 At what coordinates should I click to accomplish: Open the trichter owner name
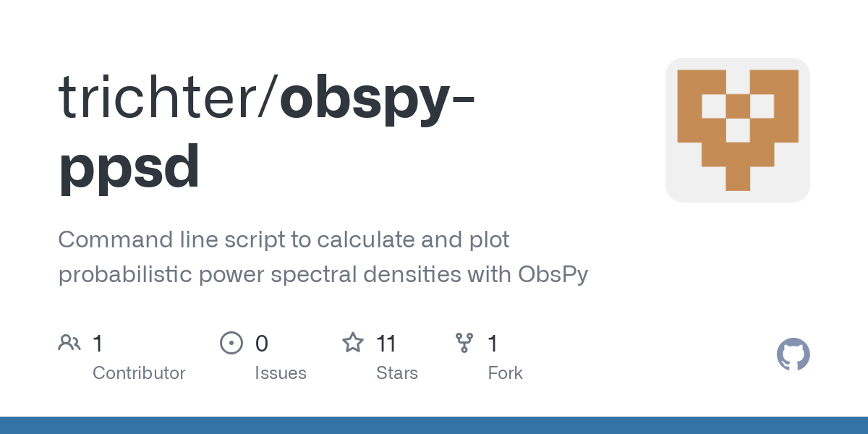click(164, 97)
